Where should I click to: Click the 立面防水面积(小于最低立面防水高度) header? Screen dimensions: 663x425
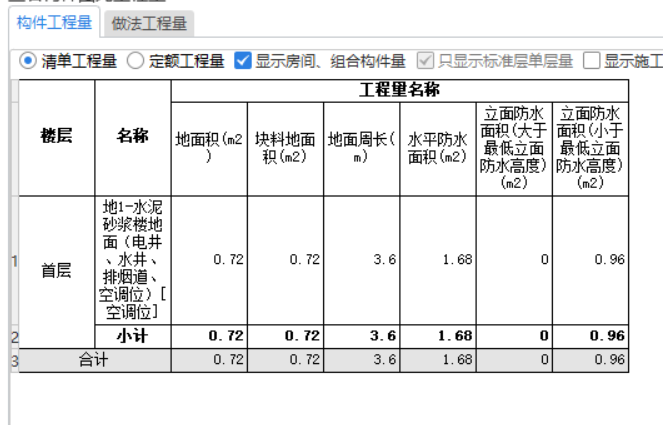click(x=590, y=149)
